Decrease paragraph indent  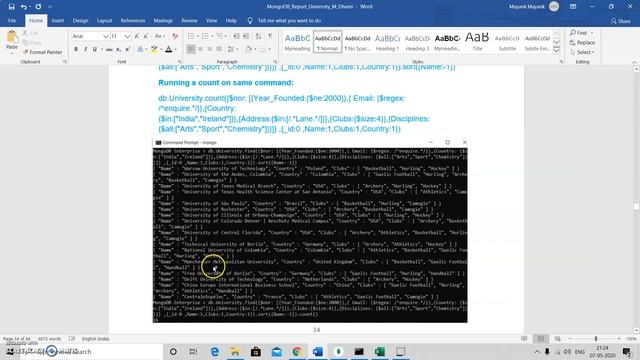pos(236,36)
